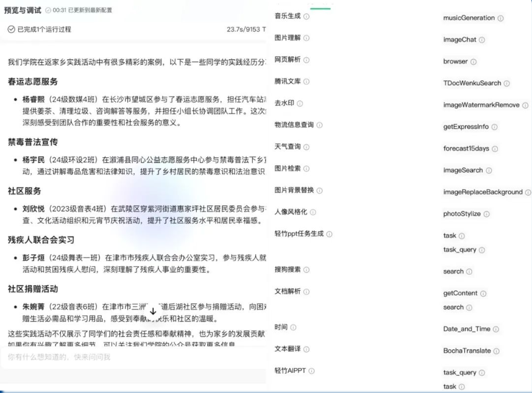532x393 pixels.
Task: Select the 残疾人联合会实习 heading
Action: pyautogui.click(x=41, y=240)
